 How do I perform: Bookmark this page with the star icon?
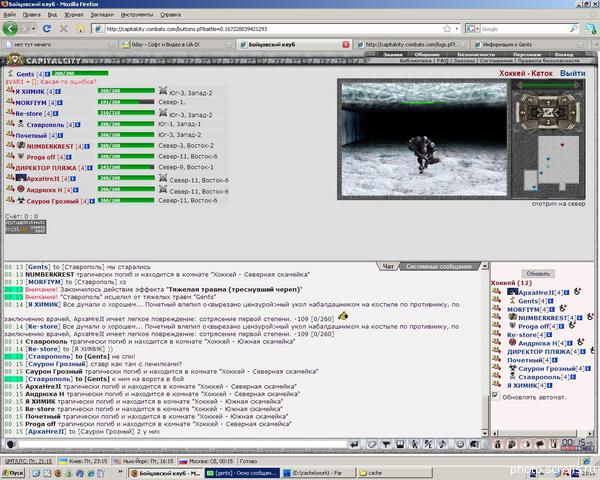tap(447, 29)
